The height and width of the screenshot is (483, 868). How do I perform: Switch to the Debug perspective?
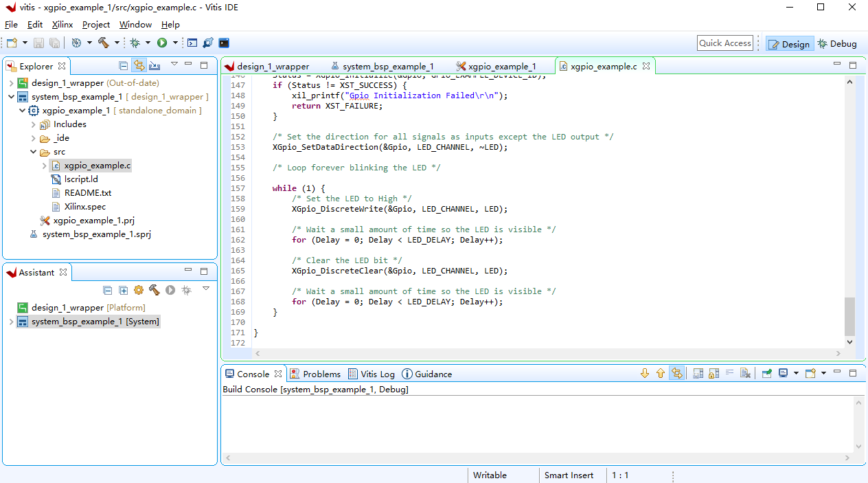pyautogui.click(x=836, y=44)
